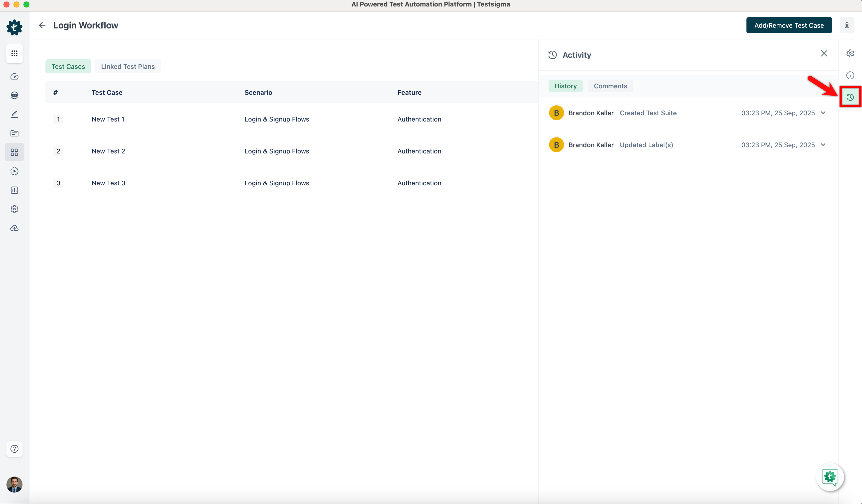Toggle the activity history icon on right rail
This screenshot has height=504, width=862.
point(850,98)
